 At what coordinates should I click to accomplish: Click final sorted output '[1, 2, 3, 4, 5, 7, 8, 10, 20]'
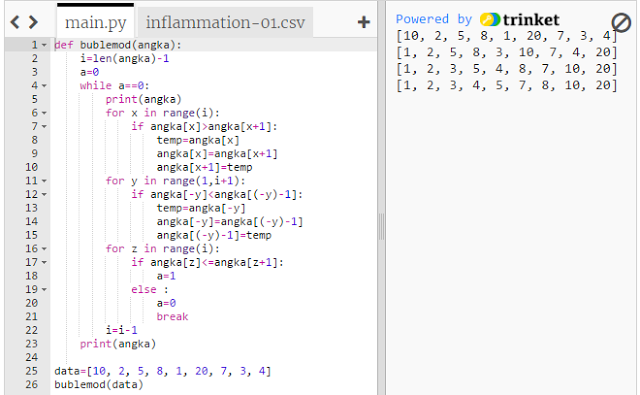pos(507,85)
